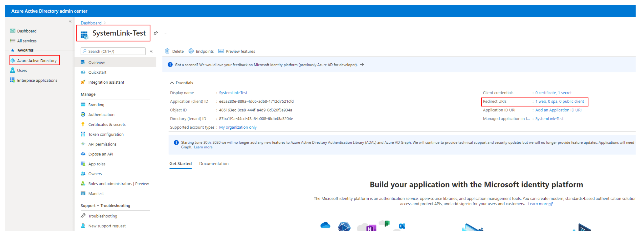The height and width of the screenshot is (231, 644).
Task: Click the Enterprise applications grid icon
Action: click(13, 80)
